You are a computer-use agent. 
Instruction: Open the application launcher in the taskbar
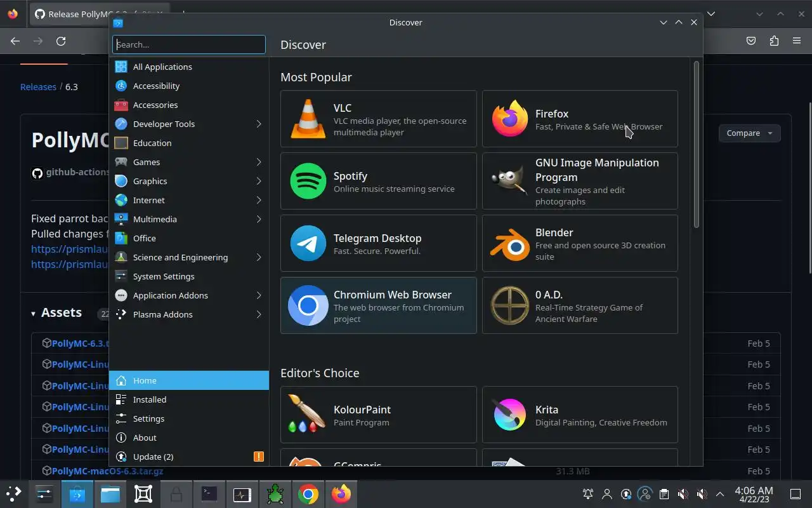point(14,494)
